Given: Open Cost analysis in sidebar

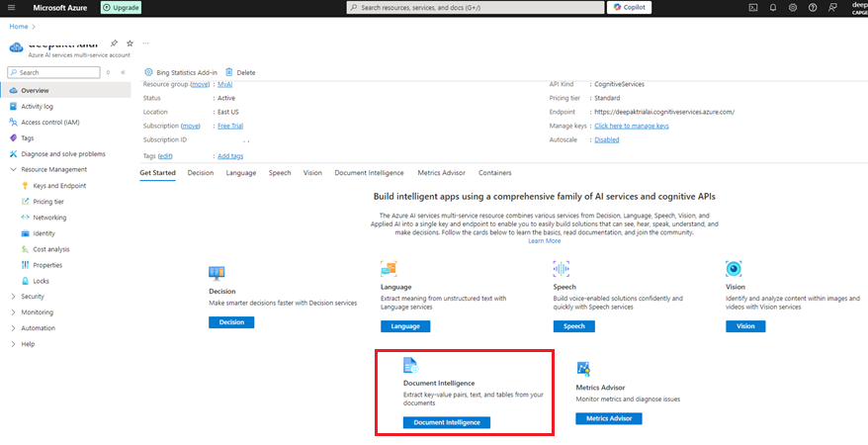Looking at the screenshot, I should (51, 249).
